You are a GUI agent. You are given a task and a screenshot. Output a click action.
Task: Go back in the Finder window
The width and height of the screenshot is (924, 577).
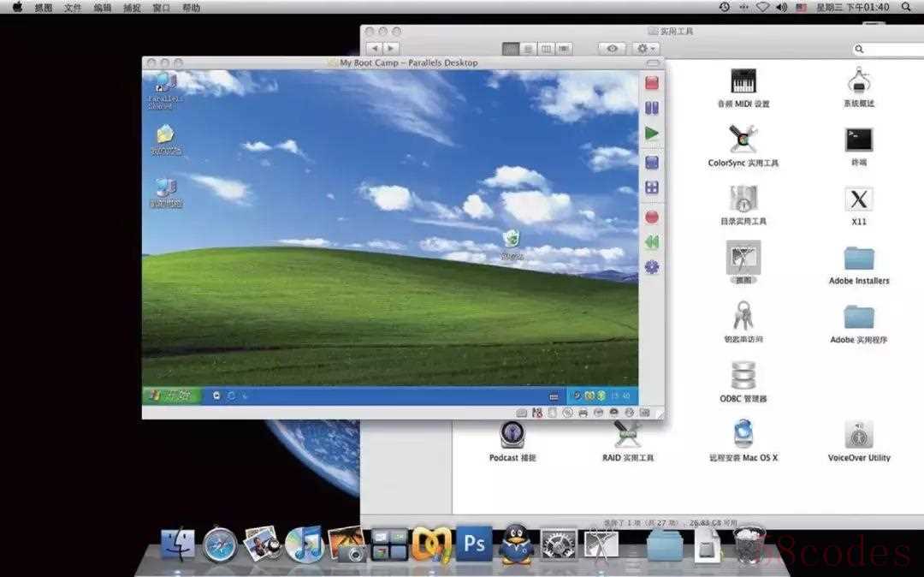(374, 48)
